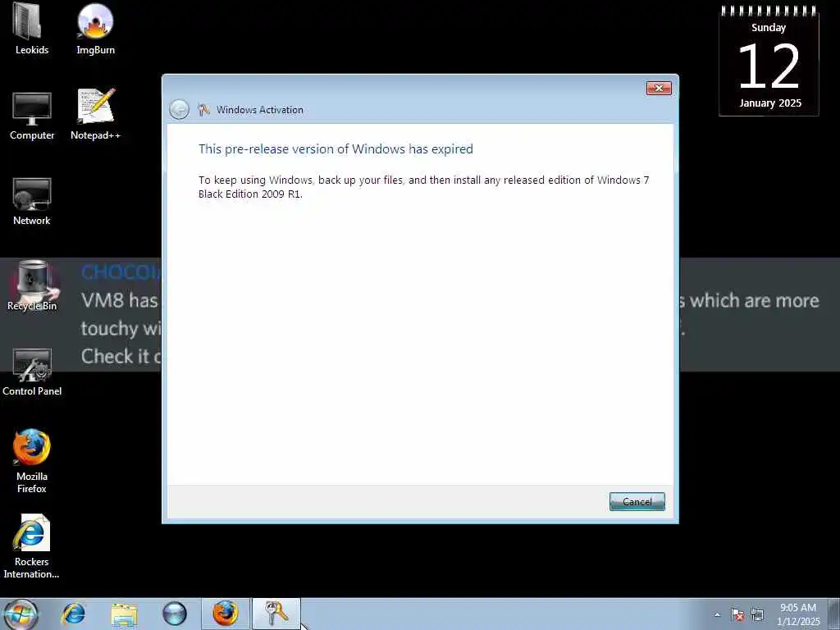Open the taskbar clock showing 9:05 AM
The width and height of the screenshot is (840, 630).
[x=798, y=614]
